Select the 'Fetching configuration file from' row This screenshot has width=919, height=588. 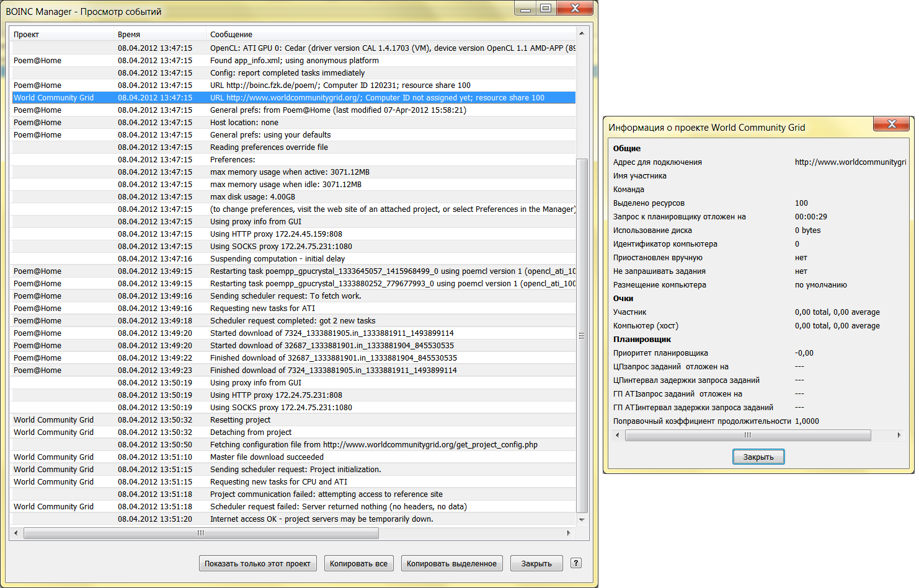coord(293,444)
